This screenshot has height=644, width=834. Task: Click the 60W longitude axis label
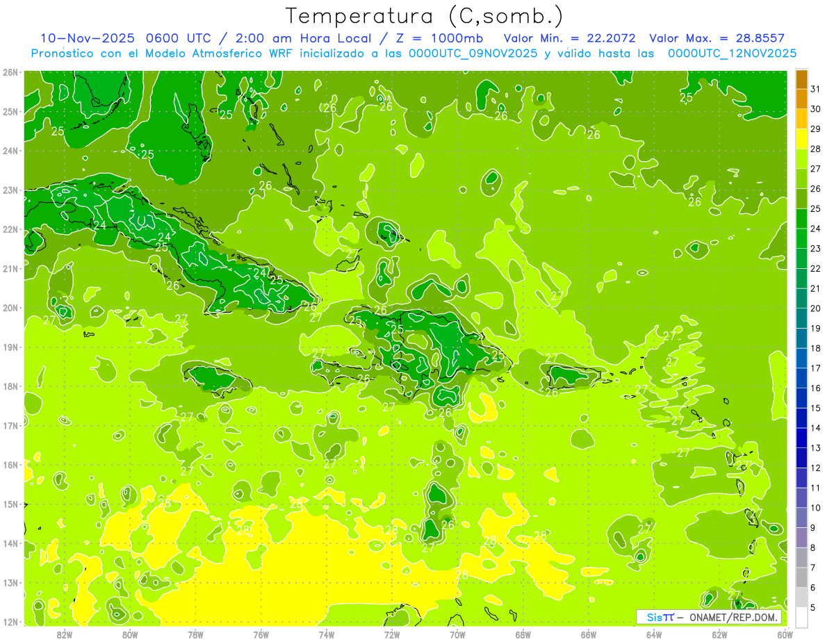[785, 634]
